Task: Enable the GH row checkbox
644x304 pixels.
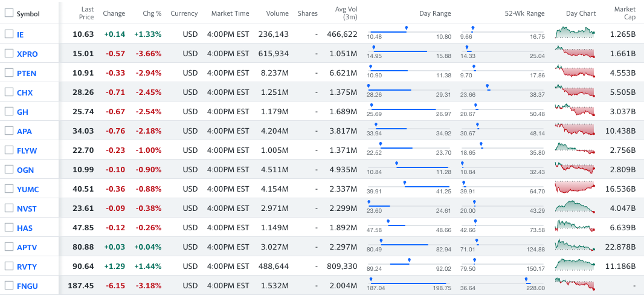Action: coord(9,111)
